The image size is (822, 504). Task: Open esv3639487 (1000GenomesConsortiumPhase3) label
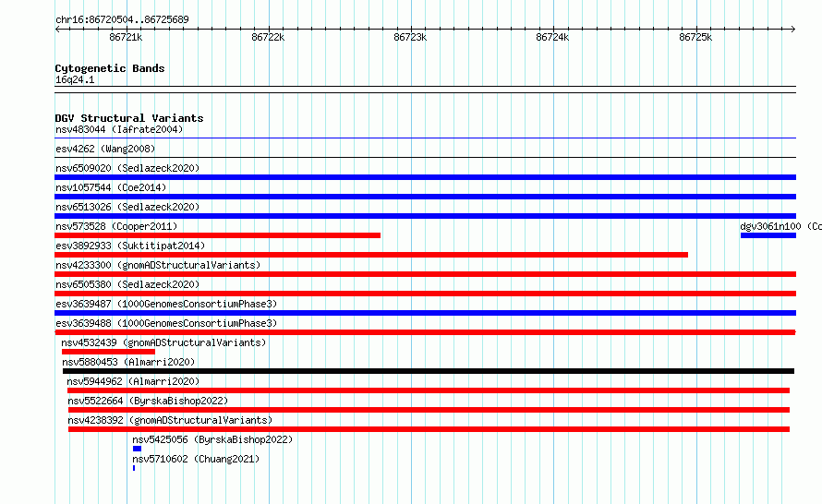[x=166, y=304]
